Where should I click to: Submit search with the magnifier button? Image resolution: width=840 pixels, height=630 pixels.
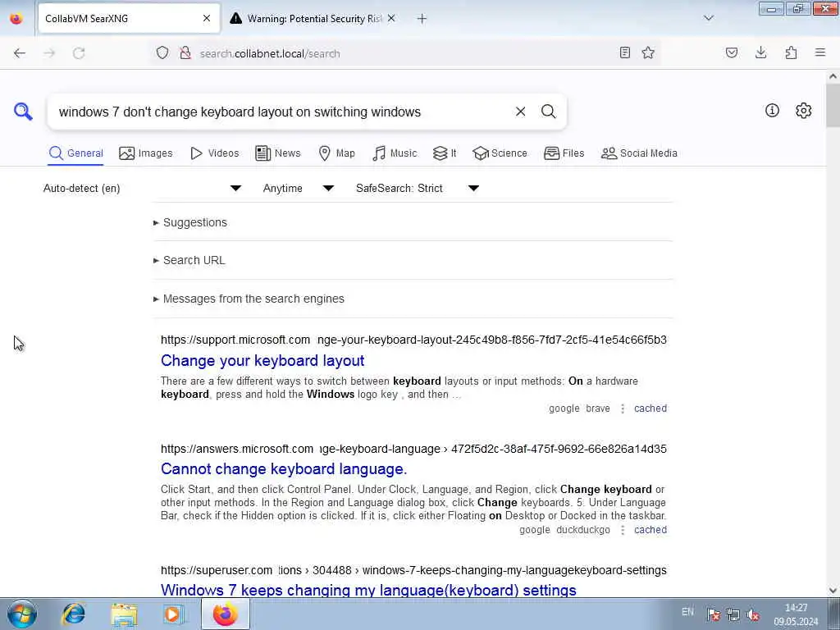548,112
